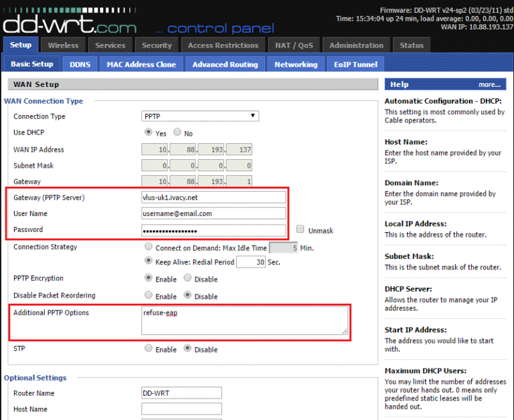This screenshot has height=420, width=514.
Task: Enable the Unmask password checkbox
Action: (301, 229)
